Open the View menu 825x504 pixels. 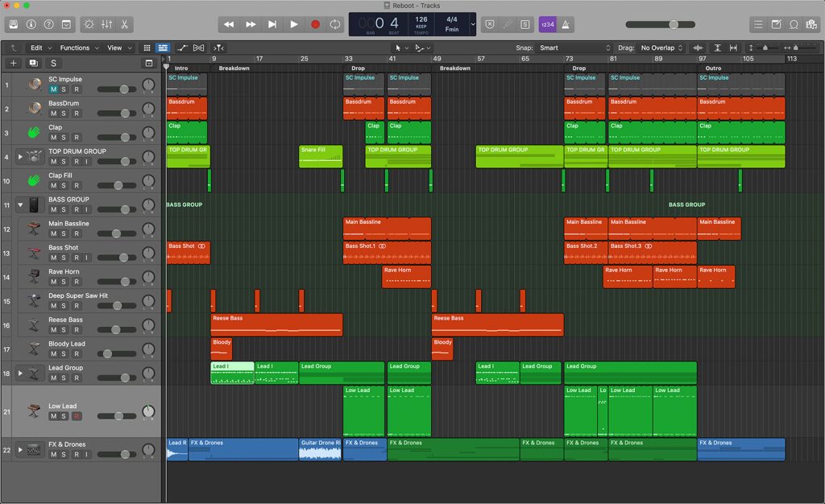tap(114, 48)
